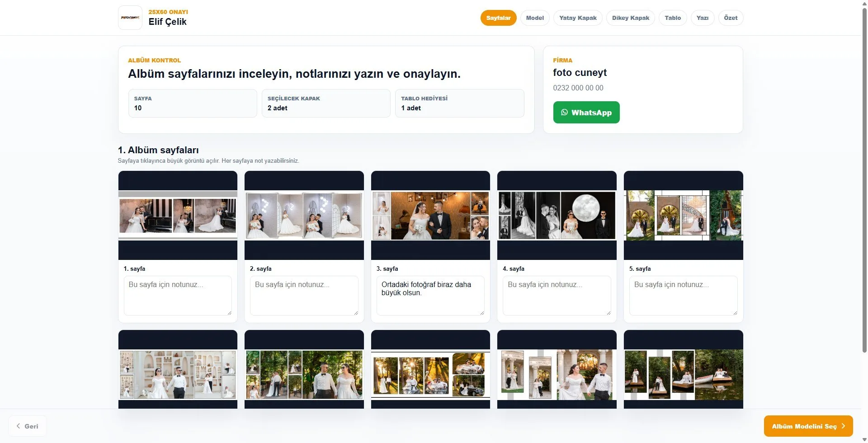Focus the note field for 5. sayfa
Screen dimensions: 868x443
pos(683,296)
